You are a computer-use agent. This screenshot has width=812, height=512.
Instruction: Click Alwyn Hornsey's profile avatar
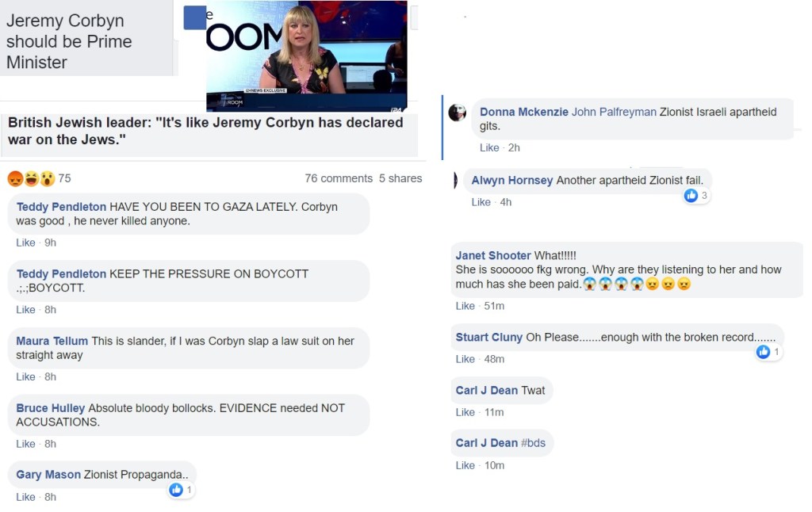click(456, 181)
